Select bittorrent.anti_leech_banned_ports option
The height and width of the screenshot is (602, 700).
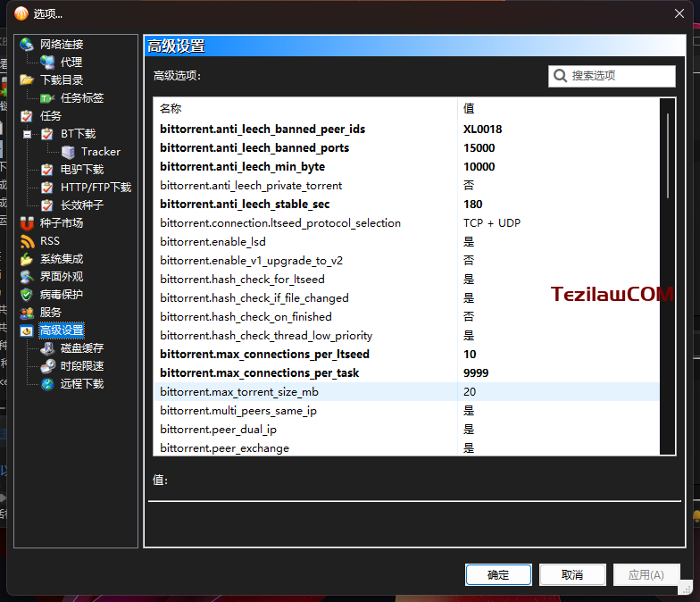click(406, 148)
